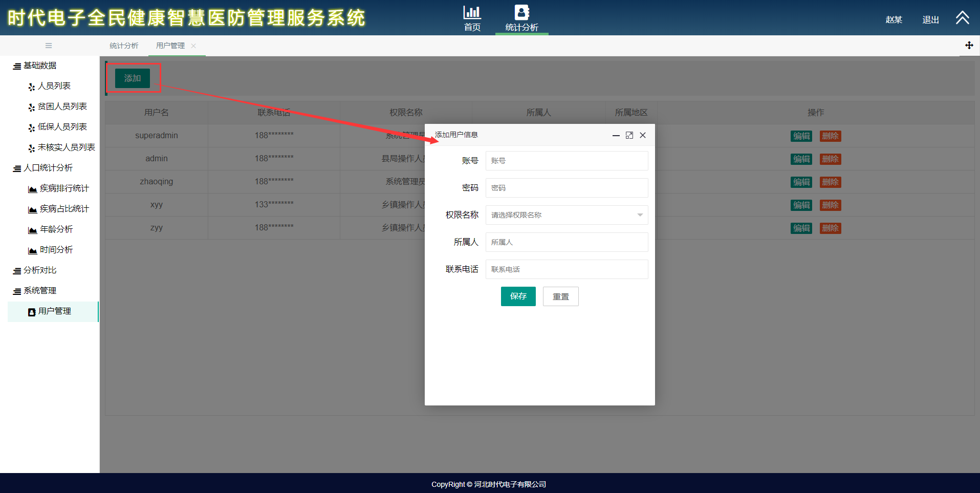Collapse the 基础数据 menu group
Viewport: 980px width, 493px height.
tap(40, 66)
